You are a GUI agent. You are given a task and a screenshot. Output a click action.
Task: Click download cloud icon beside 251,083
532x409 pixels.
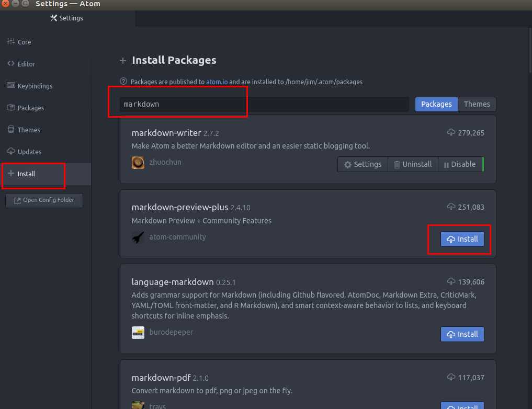tap(451, 207)
